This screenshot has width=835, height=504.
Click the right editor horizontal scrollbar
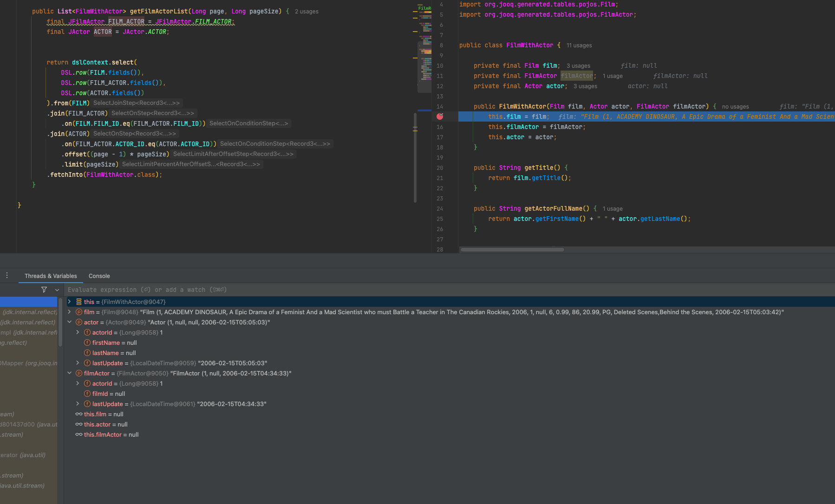(x=512, y=250)
